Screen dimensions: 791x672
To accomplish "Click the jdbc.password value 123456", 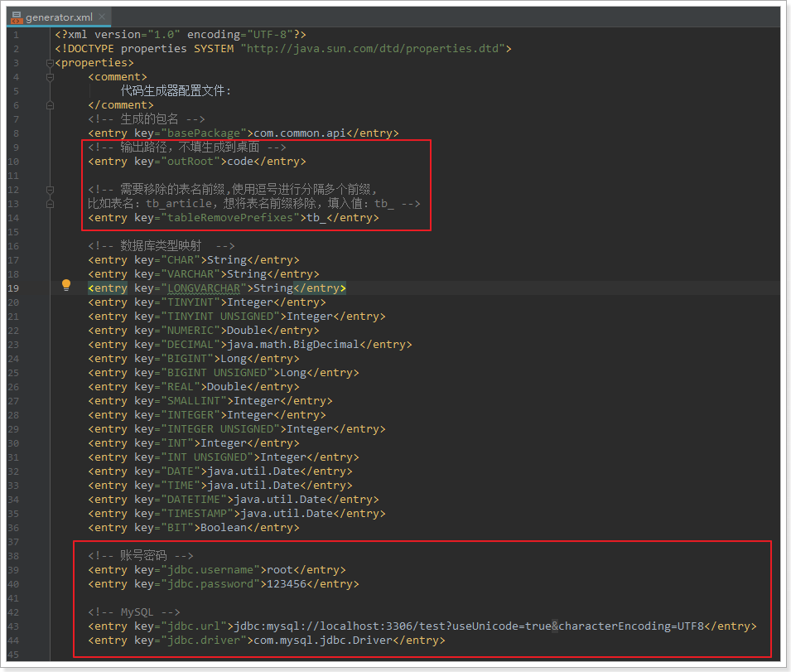I will click(x=287, y=584).
